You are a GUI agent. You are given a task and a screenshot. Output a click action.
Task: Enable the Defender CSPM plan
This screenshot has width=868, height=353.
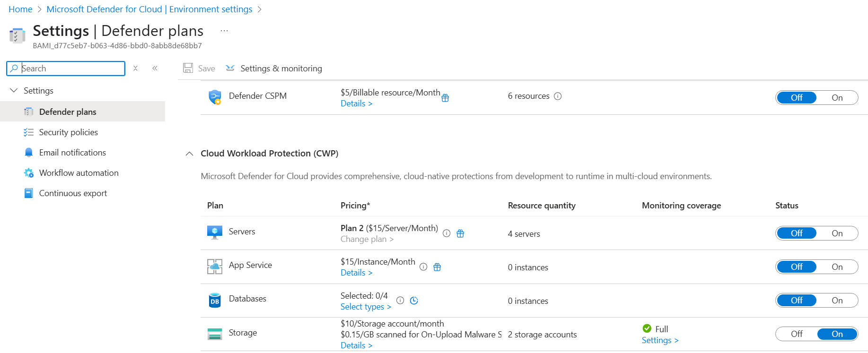[x=837, y=98]
